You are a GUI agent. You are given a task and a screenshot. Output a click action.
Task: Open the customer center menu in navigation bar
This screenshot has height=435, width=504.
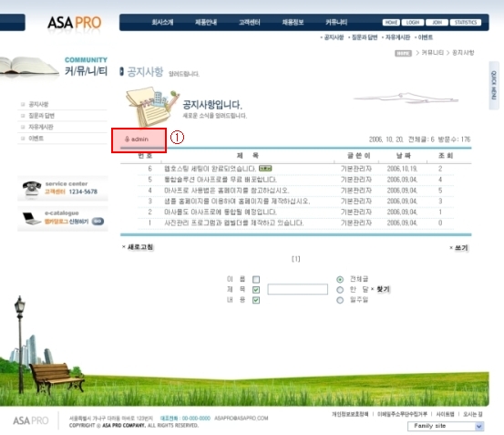tap(249, 22)
